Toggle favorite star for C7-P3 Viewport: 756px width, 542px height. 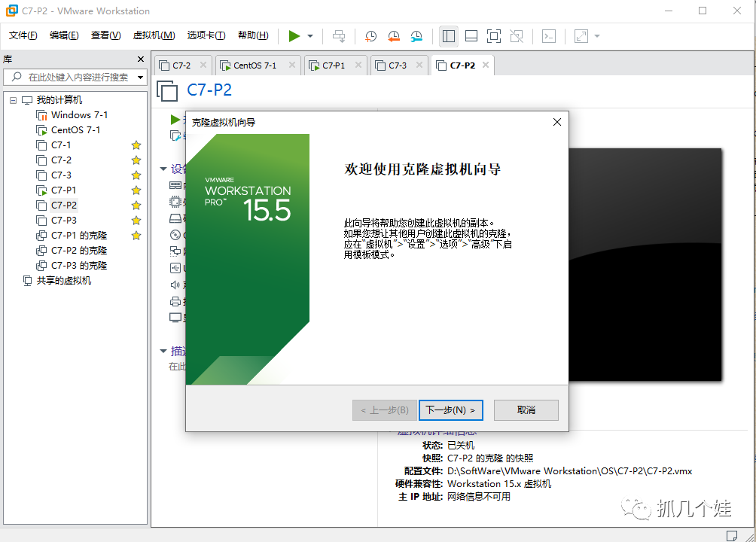click(x=136, y=221)
